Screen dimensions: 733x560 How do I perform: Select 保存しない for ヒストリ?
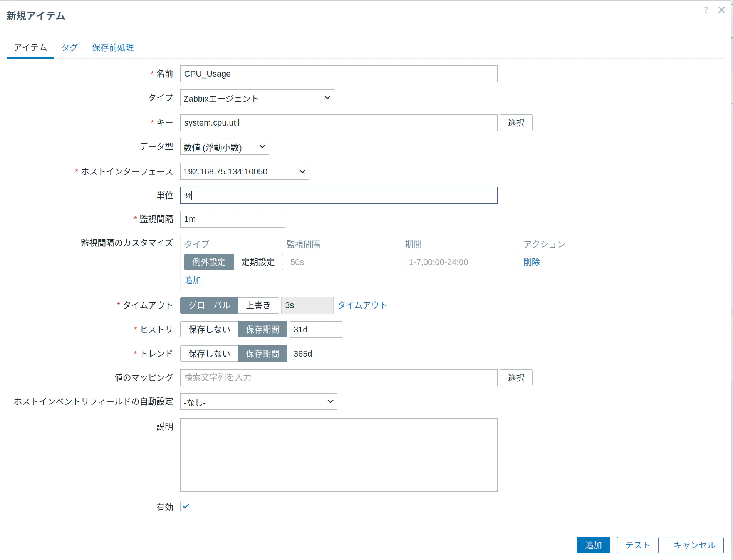209,330
